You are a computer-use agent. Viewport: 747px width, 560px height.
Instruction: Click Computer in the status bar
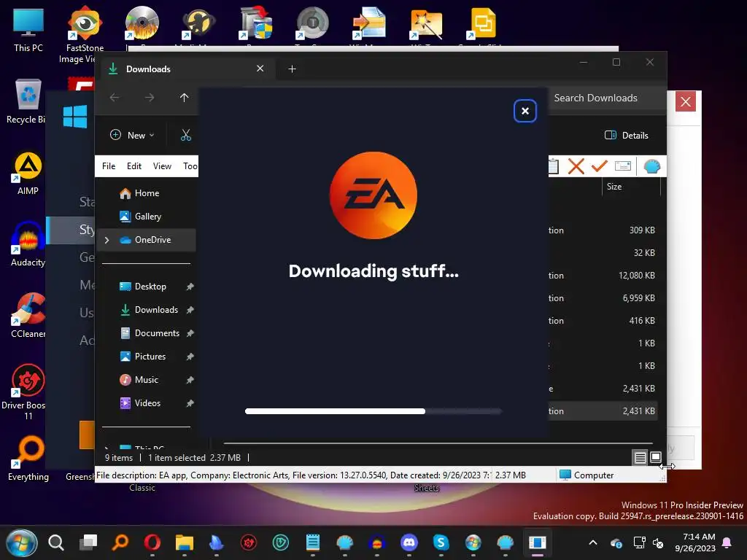click(586, 475)
